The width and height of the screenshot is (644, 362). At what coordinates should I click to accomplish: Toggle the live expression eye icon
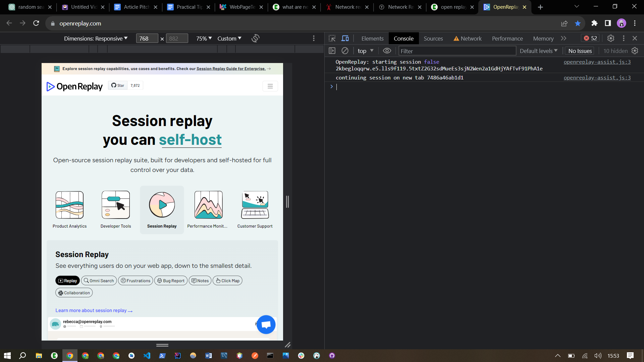(387, 51)
